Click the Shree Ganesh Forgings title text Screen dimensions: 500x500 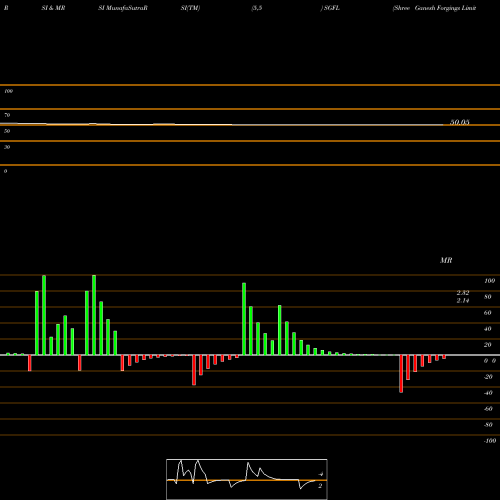pos(435,8)
